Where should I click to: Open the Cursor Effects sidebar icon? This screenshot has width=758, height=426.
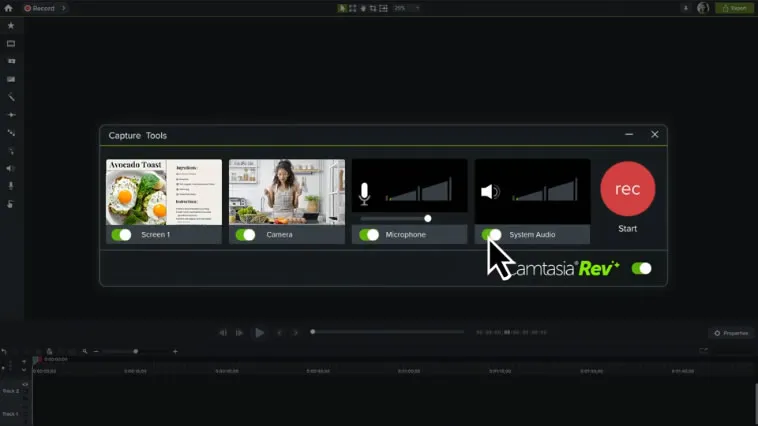(x=11, y=150)
